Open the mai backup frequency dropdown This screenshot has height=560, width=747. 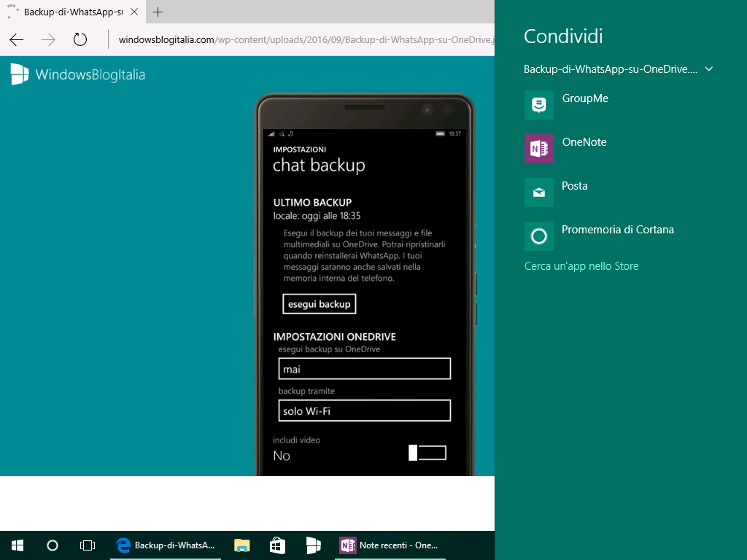coord(365,369)
